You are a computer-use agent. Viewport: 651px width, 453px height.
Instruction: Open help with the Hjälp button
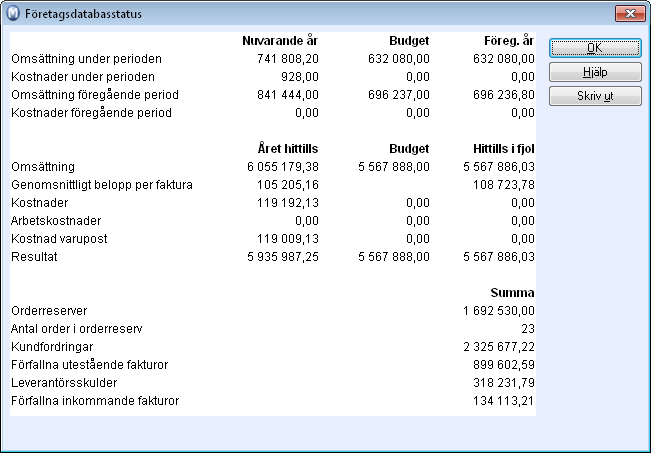tap(595, 72)
